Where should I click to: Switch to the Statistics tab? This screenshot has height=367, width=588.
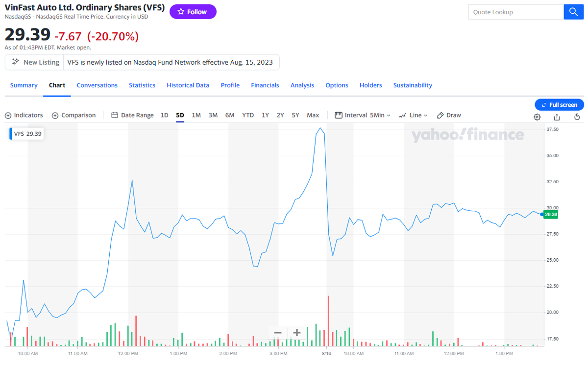pyautogui.click(x=142, y=85)
